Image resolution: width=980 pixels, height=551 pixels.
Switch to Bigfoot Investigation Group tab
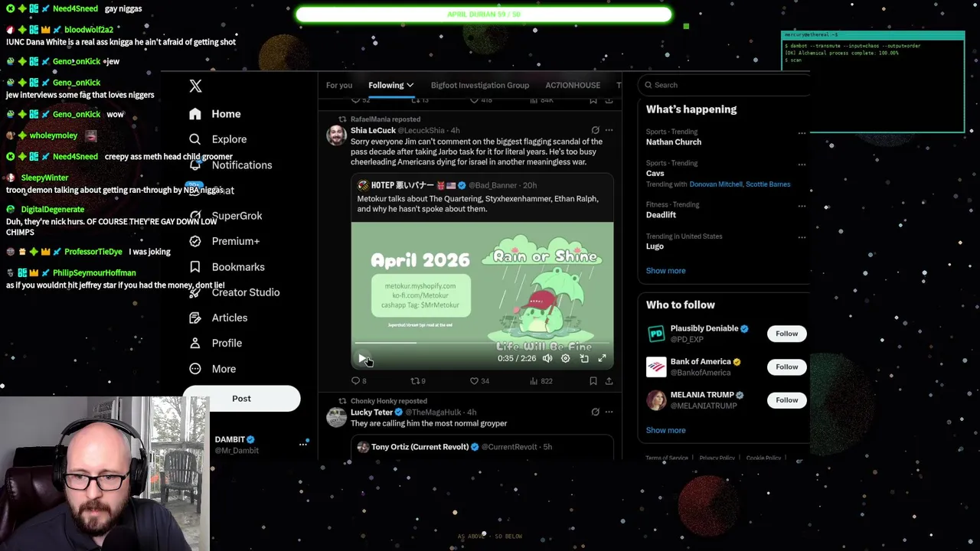[480, 85]
